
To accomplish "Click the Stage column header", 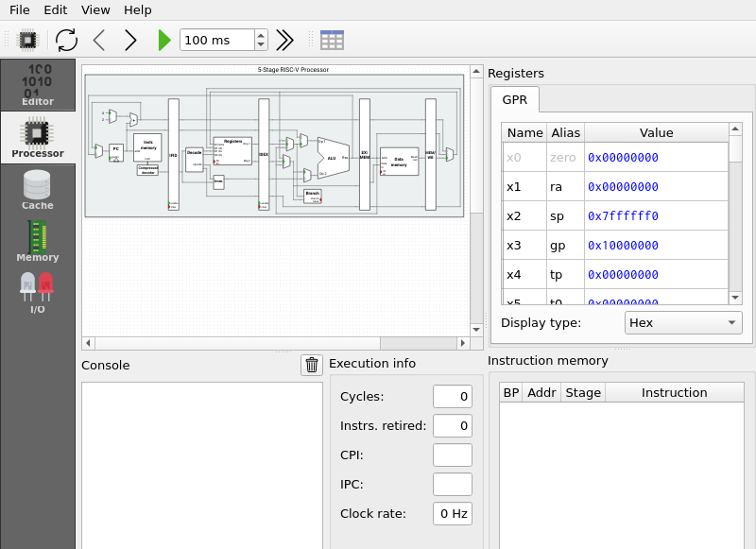I will (583, 392).
